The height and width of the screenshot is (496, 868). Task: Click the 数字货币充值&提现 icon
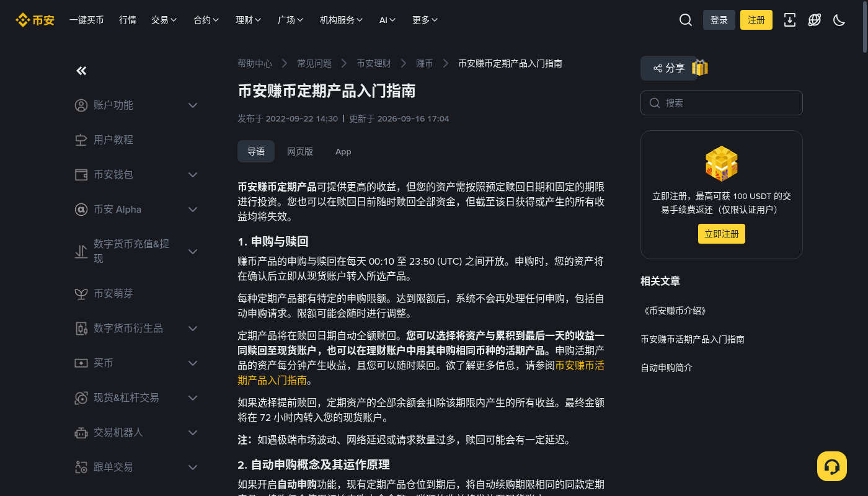click(81, 252)
